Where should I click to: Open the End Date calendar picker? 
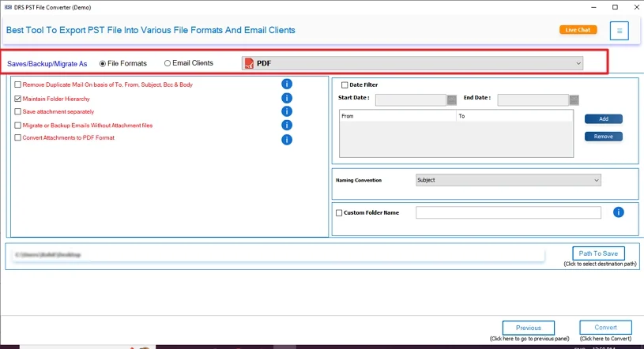coord(574,99)
